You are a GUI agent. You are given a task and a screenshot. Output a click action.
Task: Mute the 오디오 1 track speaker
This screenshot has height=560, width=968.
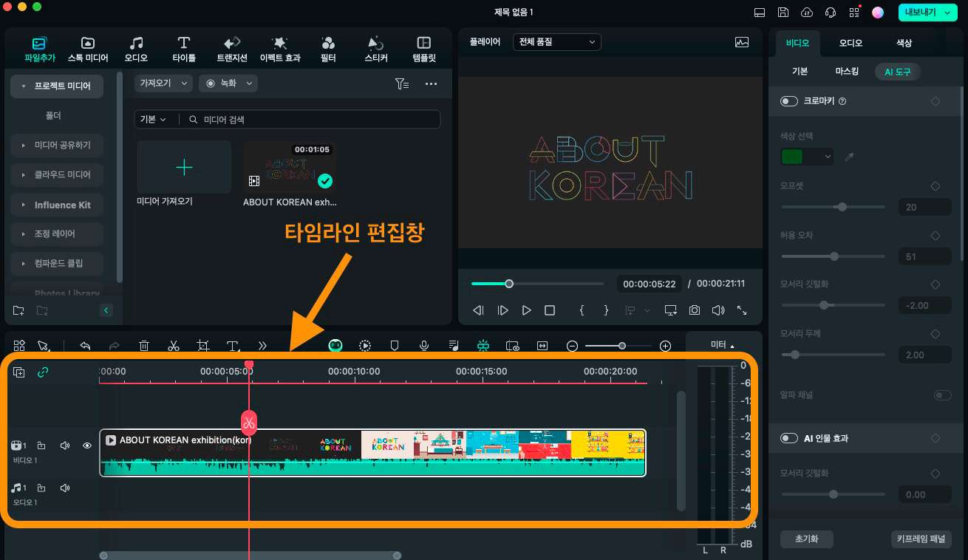click(65, 488)
